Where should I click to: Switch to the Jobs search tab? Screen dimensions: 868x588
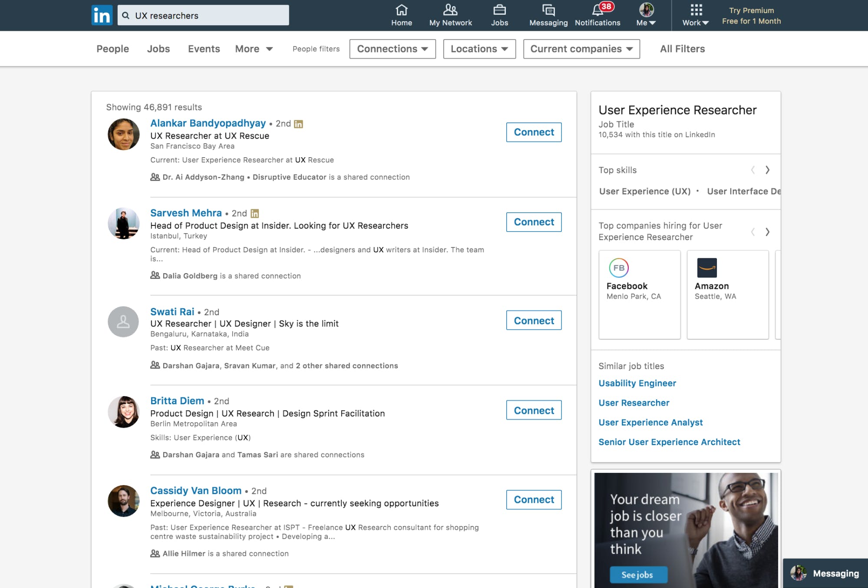point(158,49)
